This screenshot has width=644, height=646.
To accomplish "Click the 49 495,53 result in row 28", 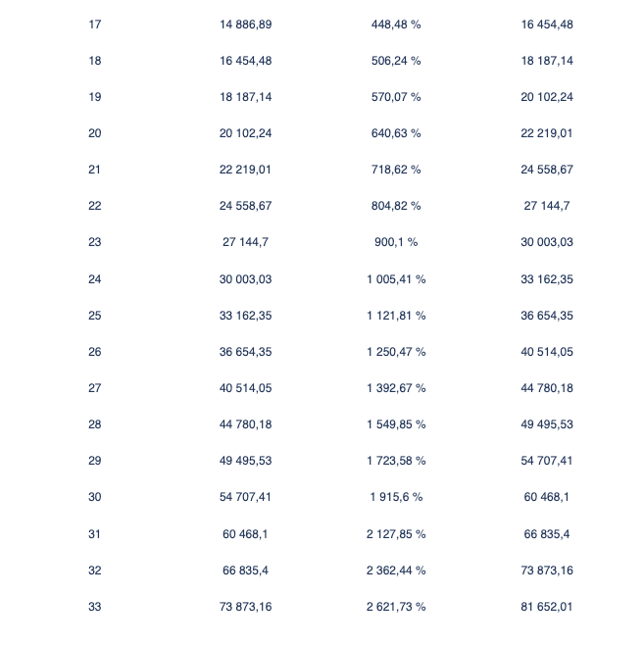I will tap(547, 423).
